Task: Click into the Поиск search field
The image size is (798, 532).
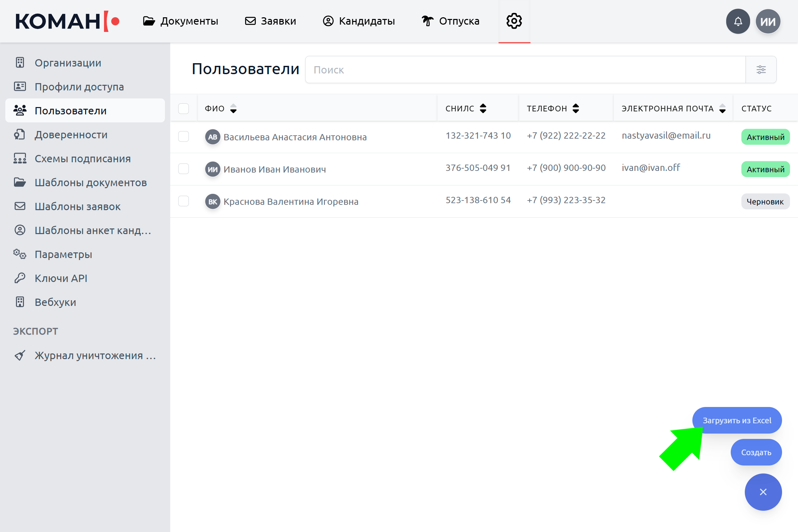Action: [525, 69]
